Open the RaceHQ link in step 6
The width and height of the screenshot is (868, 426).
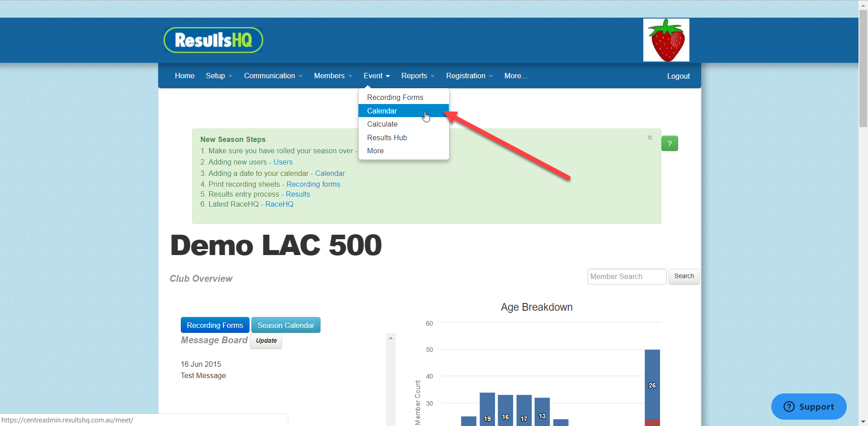tap(279, 204)
